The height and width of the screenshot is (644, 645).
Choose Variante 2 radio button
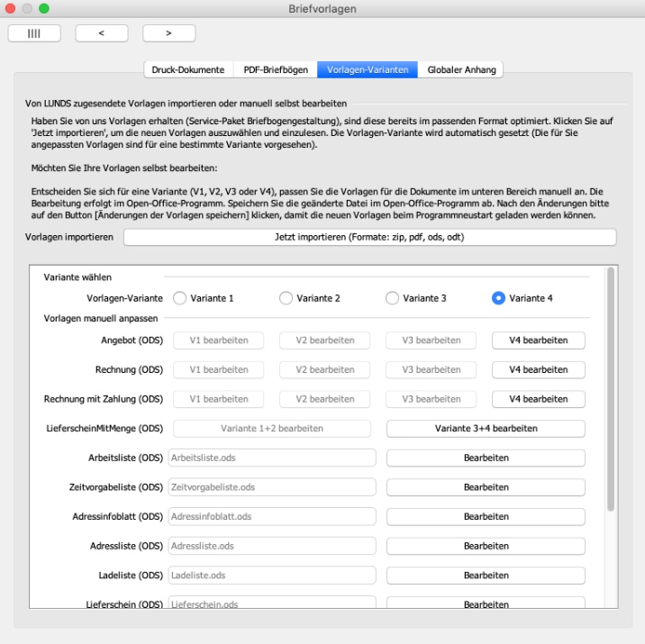pos(286,298)
